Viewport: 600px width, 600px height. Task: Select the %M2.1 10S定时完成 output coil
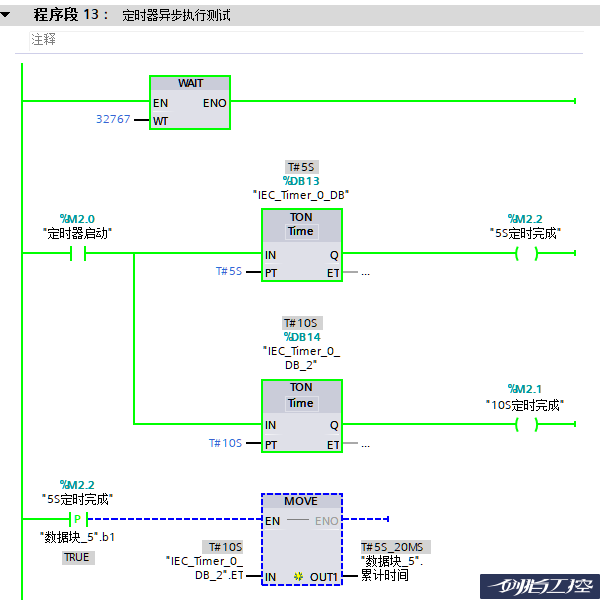[x=525, y=425]
